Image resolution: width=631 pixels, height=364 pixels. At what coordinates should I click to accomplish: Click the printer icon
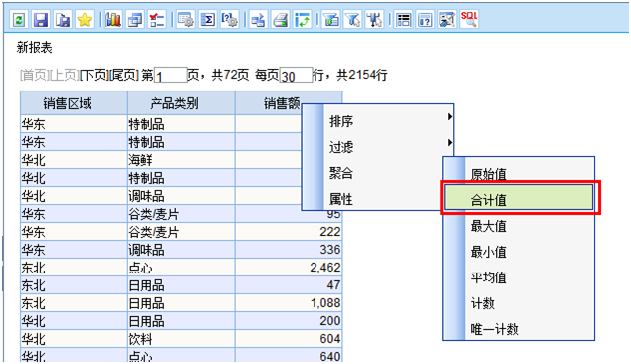[281, 19]
